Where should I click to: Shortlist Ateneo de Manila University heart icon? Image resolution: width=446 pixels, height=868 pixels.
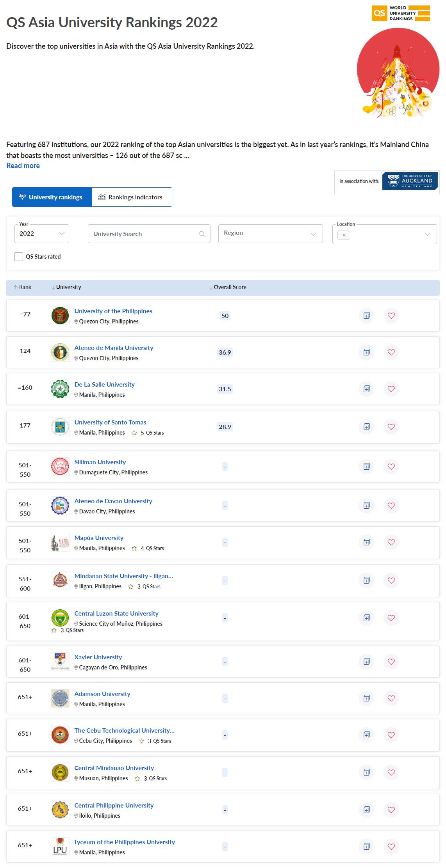(391, 352)
